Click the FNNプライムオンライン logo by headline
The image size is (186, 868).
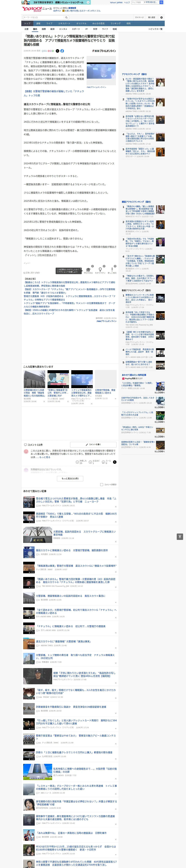point(104,51)
